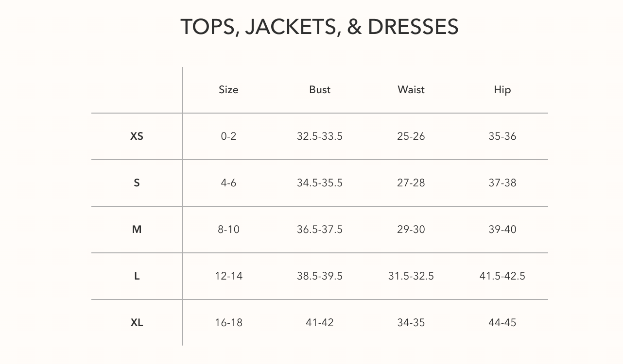Select the Hip column header
This screenshot has height=364, width=623.
[502, 90]
